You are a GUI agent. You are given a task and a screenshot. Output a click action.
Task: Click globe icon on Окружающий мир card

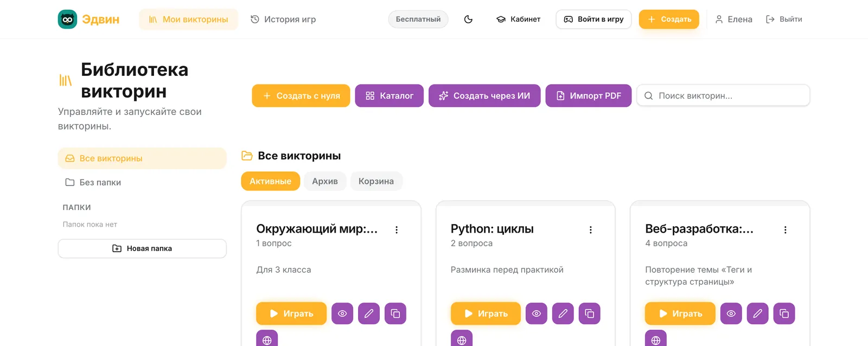tap(267, 338)
